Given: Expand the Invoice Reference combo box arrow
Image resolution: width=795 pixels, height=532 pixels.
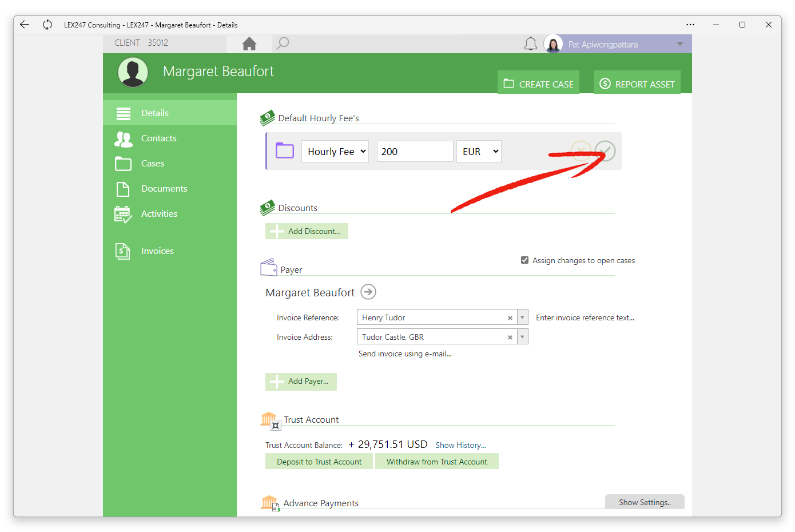Looking at the screenshot, I should 522,317.
